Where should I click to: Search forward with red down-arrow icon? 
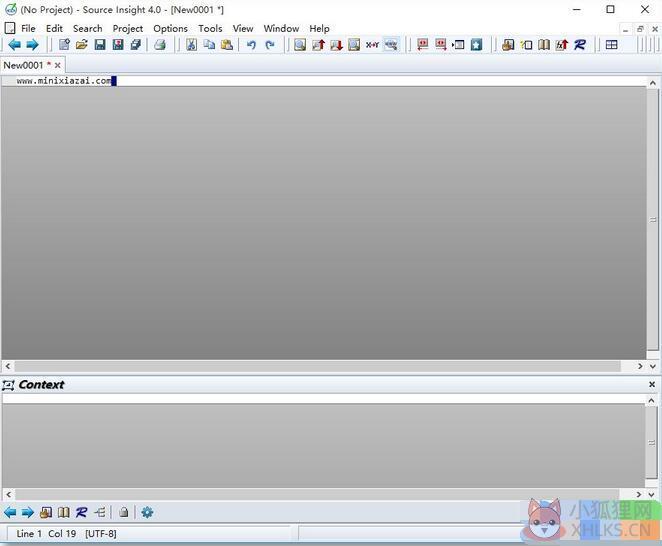point(336,44)
